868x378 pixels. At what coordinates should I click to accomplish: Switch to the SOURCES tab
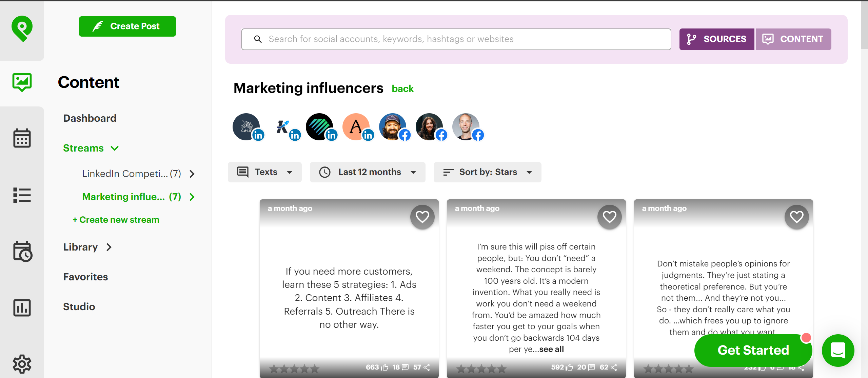(x=716, y=39)
